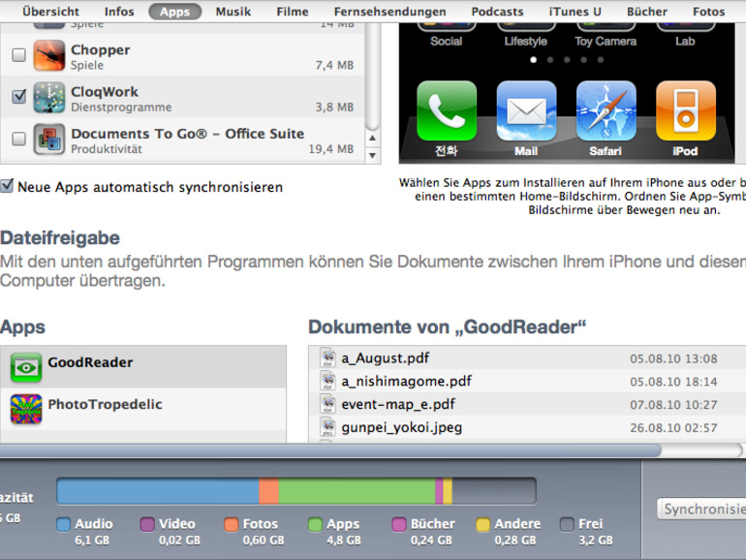
Task: Click the CloqWork app icon
Action: [49, 98]
